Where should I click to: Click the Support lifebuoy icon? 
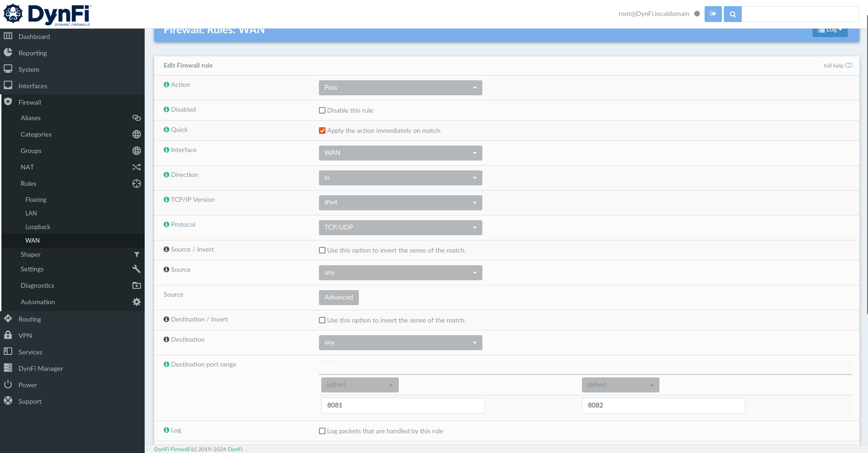[8, 401]
